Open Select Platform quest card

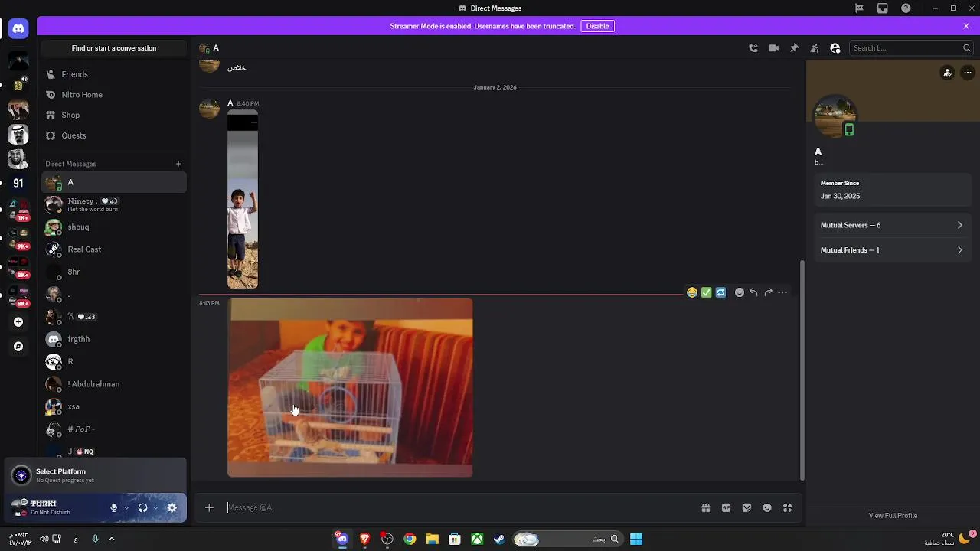[x=95, y=475]
